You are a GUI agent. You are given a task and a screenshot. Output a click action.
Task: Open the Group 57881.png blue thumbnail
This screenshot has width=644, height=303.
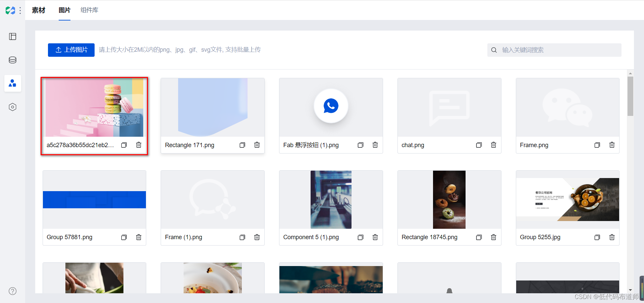tap(94, 200)
